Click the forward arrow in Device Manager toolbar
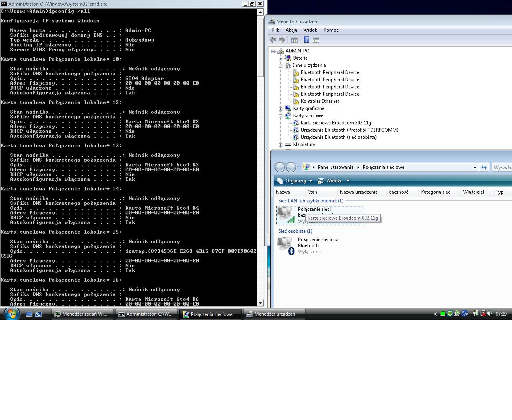 click(282, 40)
